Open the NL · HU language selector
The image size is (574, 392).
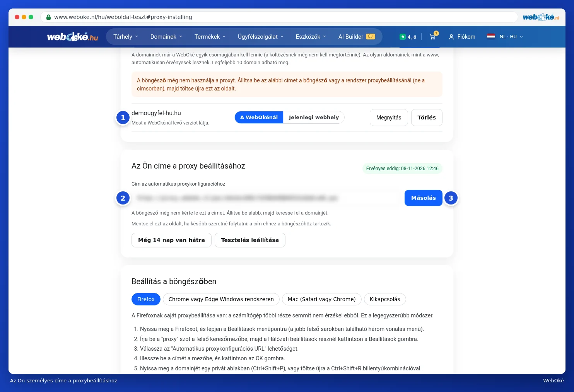pos(505,37)
